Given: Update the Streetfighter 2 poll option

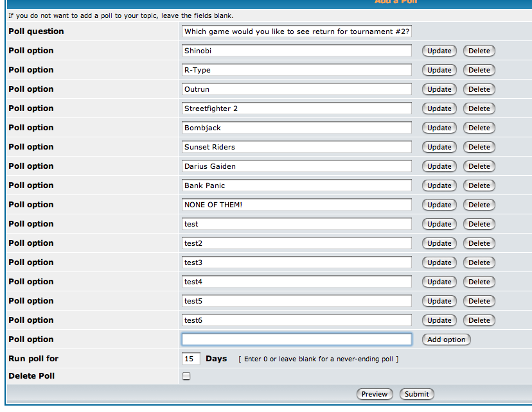Looking at the screenshot, I should [439, 108].
